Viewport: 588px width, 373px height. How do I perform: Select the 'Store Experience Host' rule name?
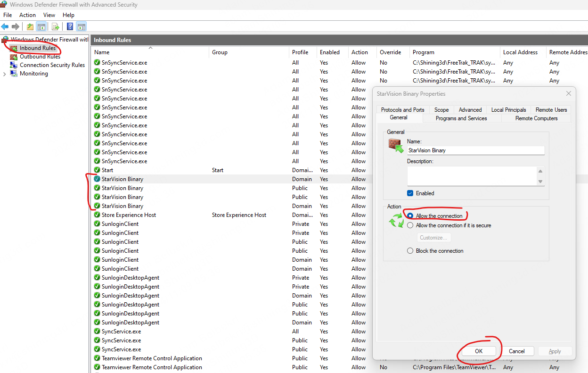coord(129,215)
